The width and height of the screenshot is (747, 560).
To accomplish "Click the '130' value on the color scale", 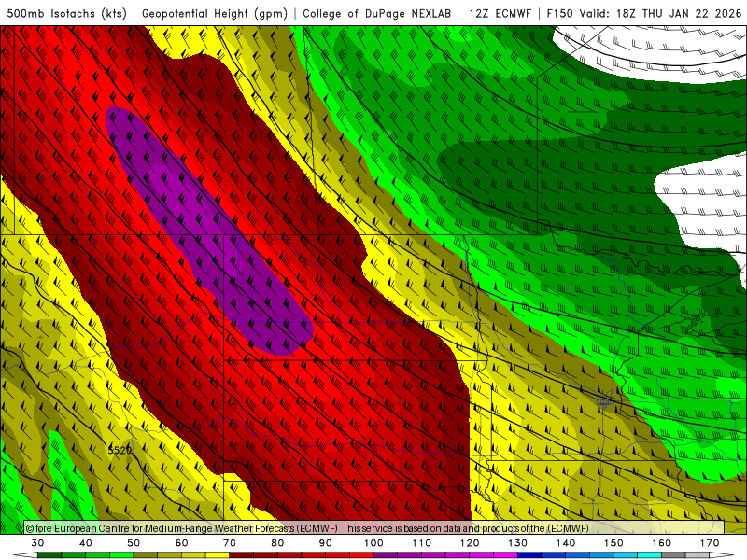I will pyautogui.click(x=518, y=543).
